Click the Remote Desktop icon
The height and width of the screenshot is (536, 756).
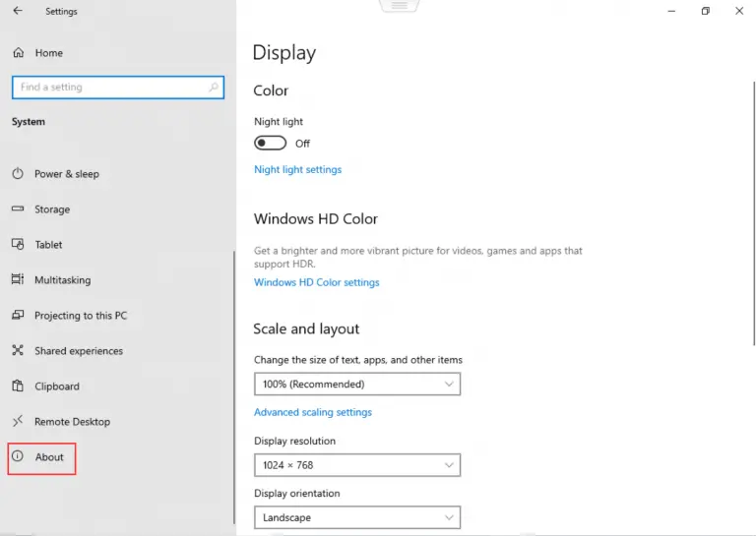point(18,421)
